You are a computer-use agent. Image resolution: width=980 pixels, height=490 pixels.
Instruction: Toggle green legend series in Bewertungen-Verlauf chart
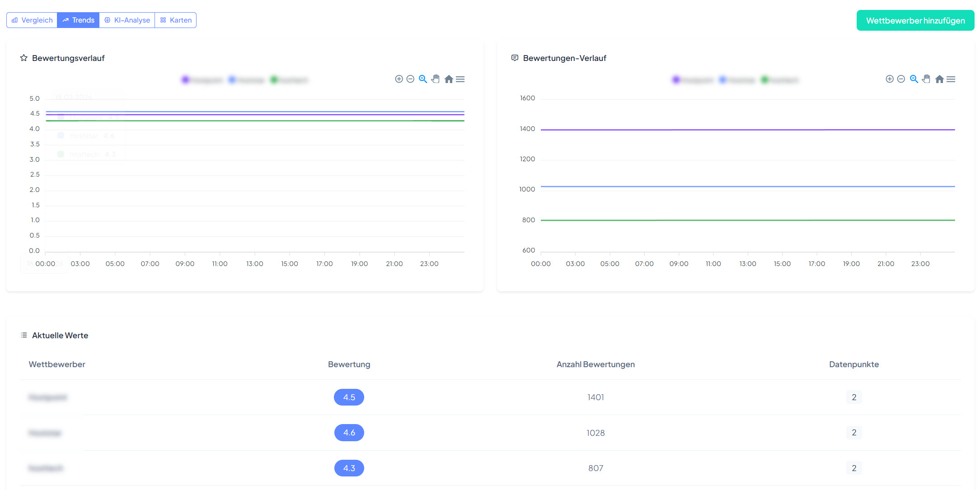780,80
